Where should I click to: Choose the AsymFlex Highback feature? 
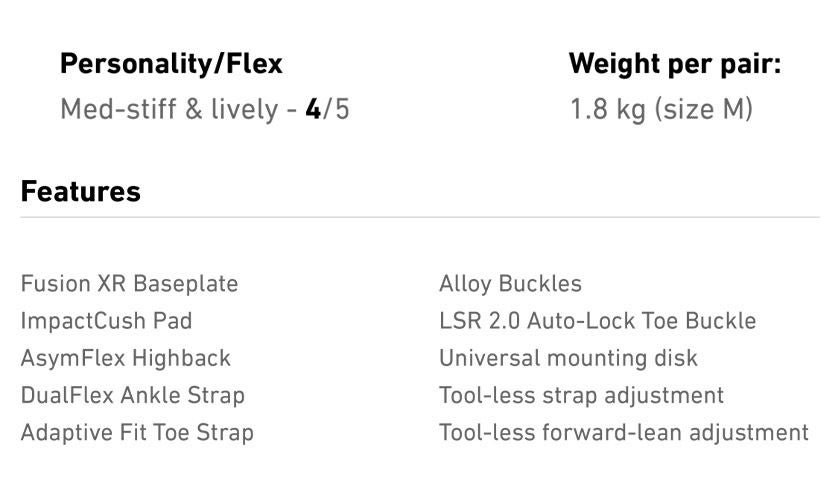click(x=125, y=358)
